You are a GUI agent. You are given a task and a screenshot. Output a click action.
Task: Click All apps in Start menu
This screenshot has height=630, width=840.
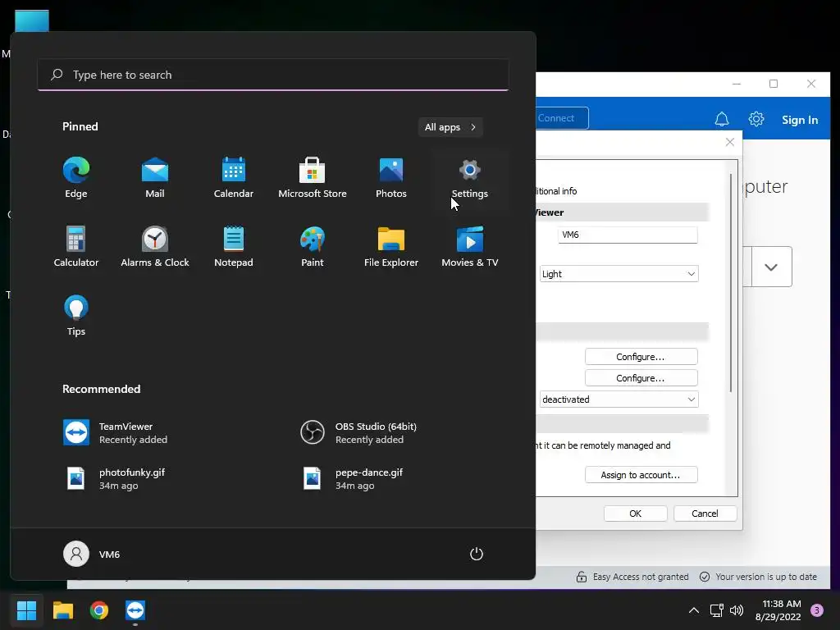coord(450,127)
